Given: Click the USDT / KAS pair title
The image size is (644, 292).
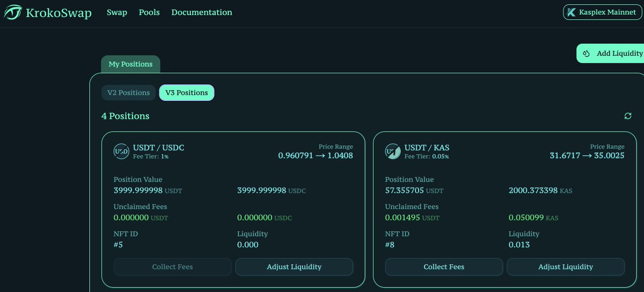Looking at the screenshot, I should coord(427,148).
